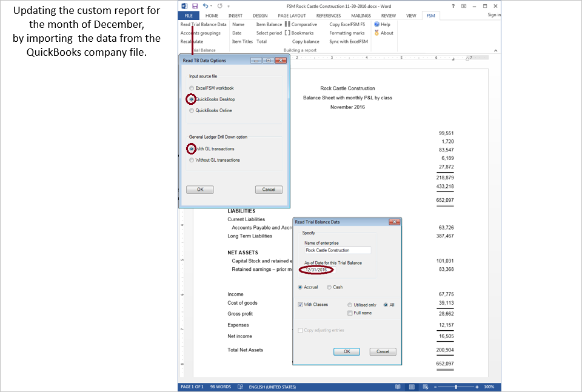
Task: Click Name of enterprise input field
Action: [x=338, y=250]
